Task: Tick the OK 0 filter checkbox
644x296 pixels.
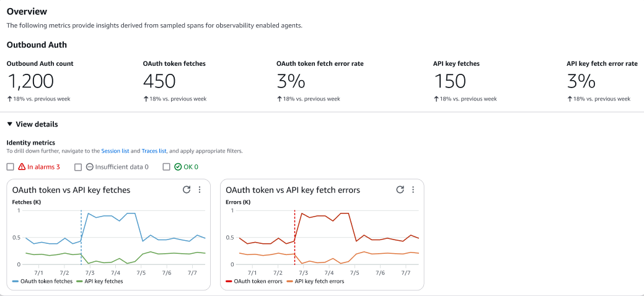Action: coord(166,167)
